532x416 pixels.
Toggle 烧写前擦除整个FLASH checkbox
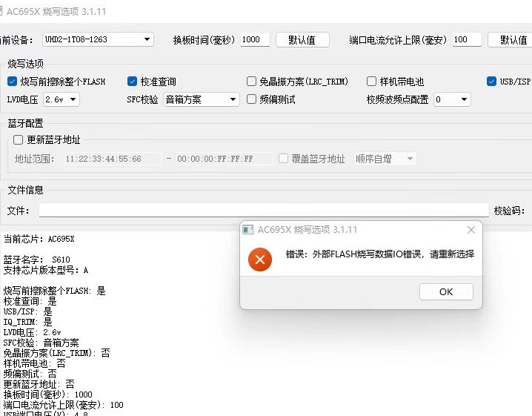(x=12, y=82)
